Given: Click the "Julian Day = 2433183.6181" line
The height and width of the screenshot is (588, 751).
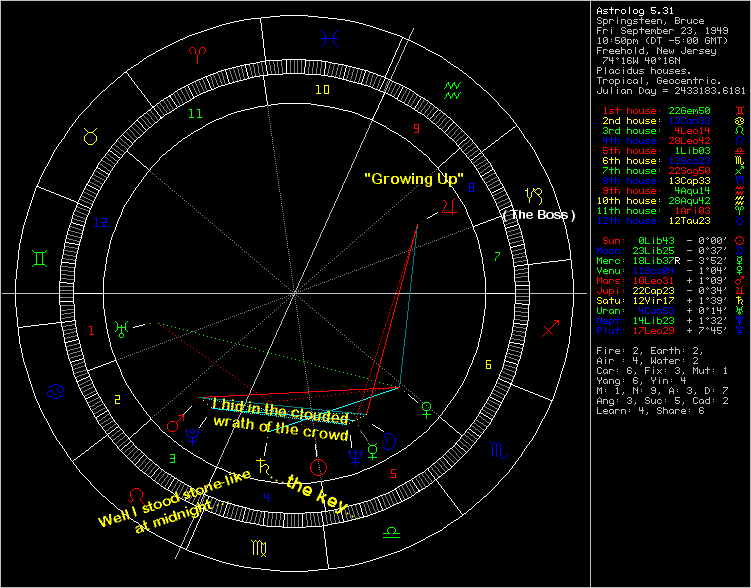Looking at the screenshot, I should click(671, 91).
